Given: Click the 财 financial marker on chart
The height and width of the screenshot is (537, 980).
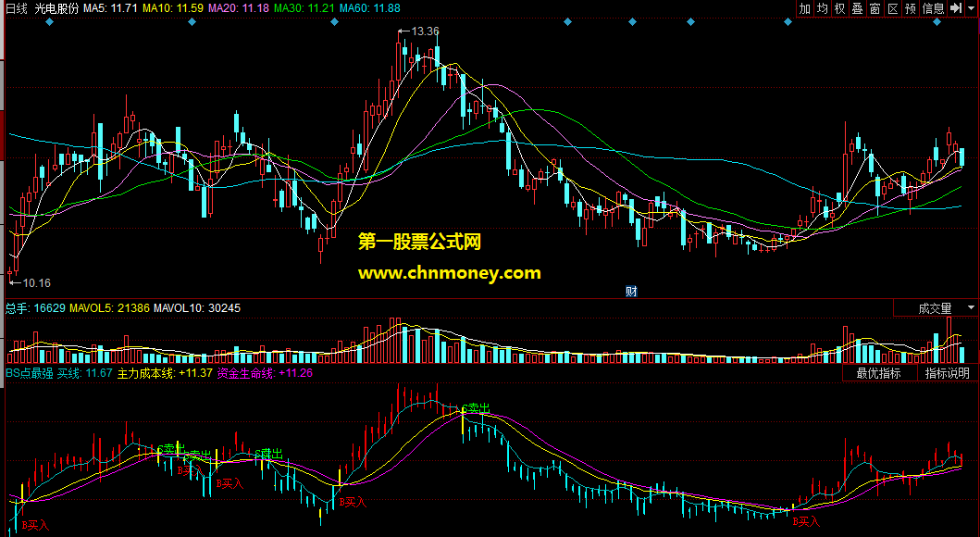Looking at the screenshot, I should click(631, 292).
